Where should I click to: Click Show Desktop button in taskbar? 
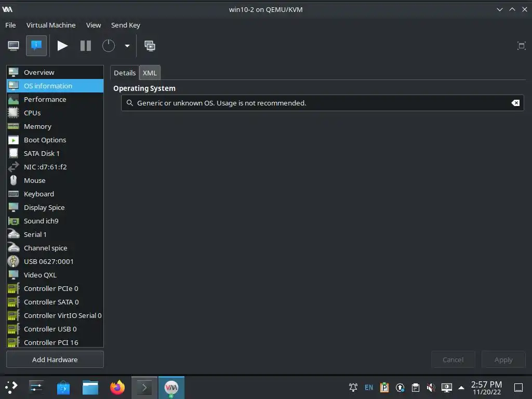click(518, 388)
